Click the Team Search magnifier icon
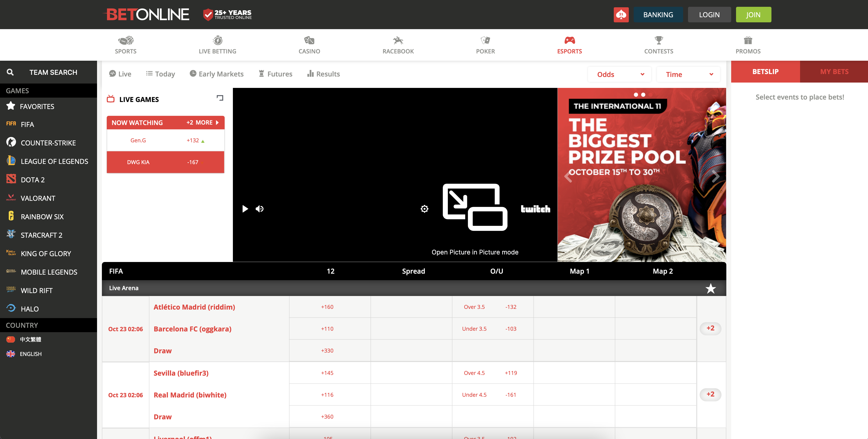Screen dimensions: 868x439 tap(10, 72)
